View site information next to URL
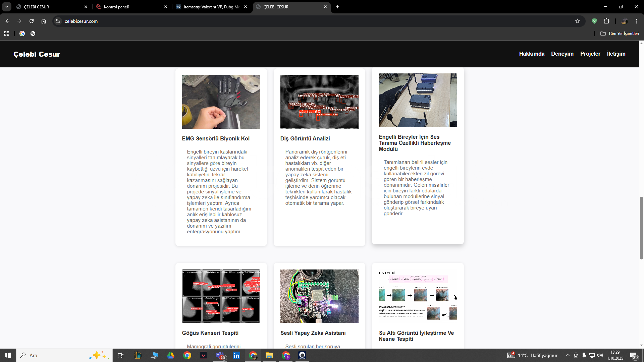Image resolution: width=644 pixels, height=362 pixels. click(x=58, y=21)
